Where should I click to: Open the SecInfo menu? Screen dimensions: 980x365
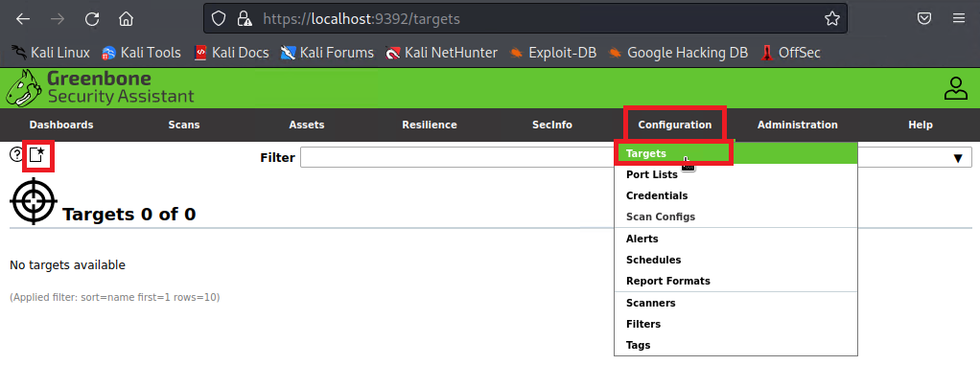pyautogui.click(x=552, y=125)
